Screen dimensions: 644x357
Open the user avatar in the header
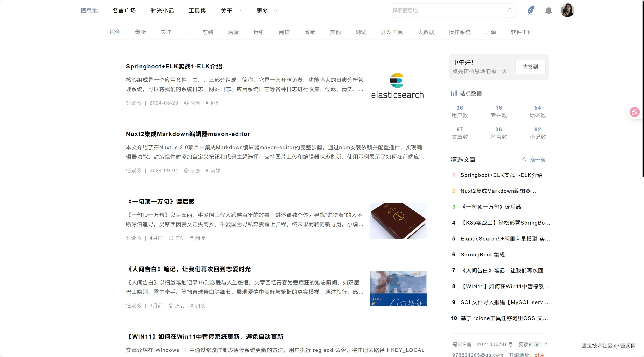point(568,10)
